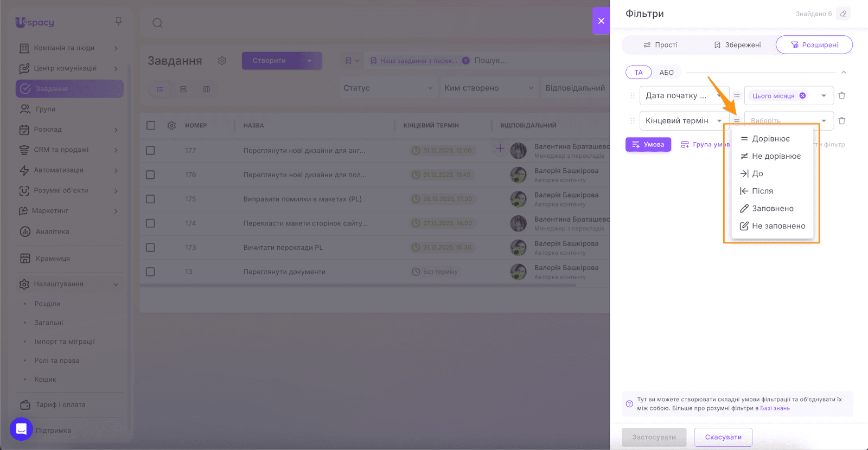The width and height of the screenshot is (868, 450).
Task: Expand Компанія та люди menu
Action: click(x=68, y=48)
